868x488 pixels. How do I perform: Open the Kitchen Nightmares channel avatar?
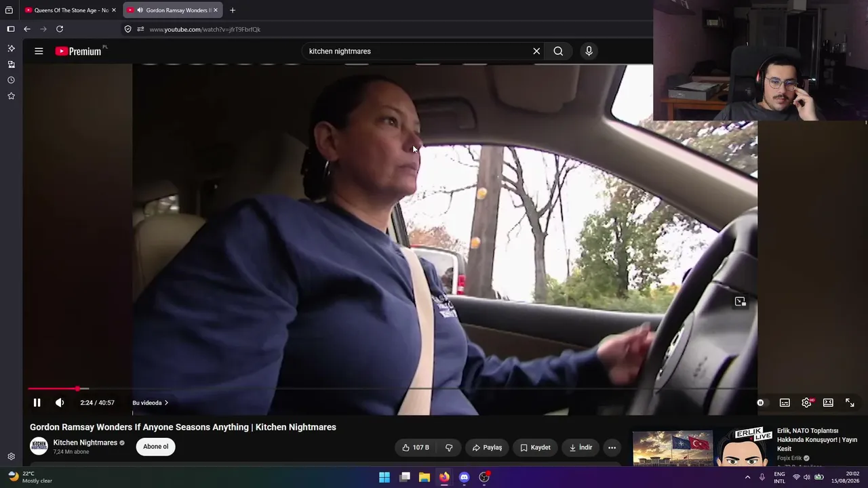click(x=39, y=446)
